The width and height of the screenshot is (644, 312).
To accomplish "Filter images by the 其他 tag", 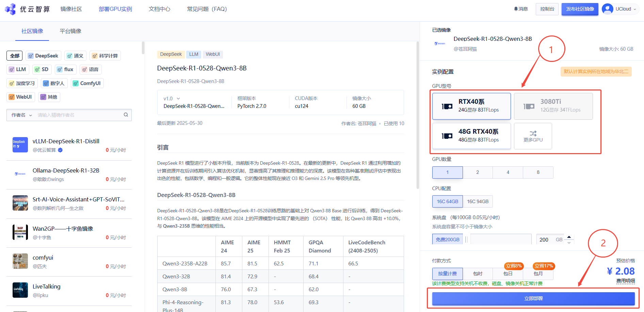I will pyautogui.click(x=49, y=97).
